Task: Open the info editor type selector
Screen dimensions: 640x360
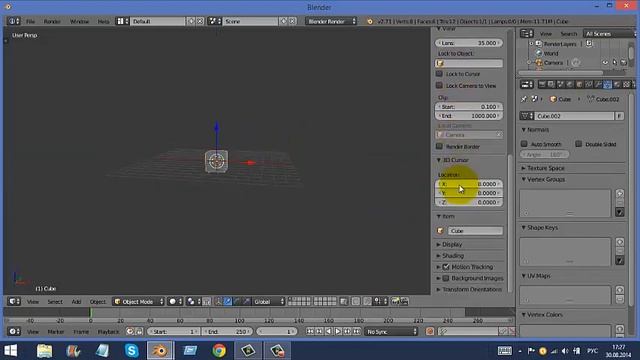Action: [x=14, y=21]
